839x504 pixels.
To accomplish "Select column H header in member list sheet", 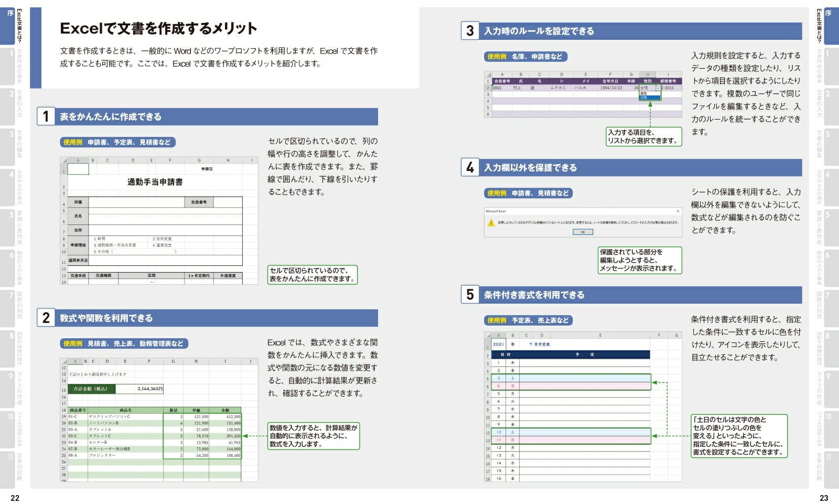I will pyautogui.click(x=648, y=74).
